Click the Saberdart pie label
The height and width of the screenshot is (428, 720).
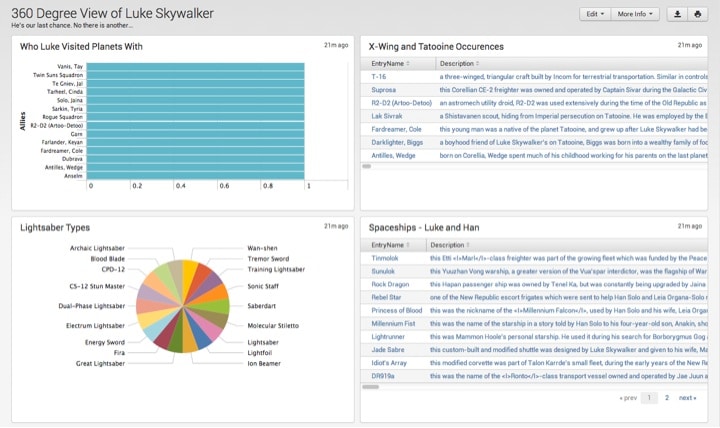261,306
